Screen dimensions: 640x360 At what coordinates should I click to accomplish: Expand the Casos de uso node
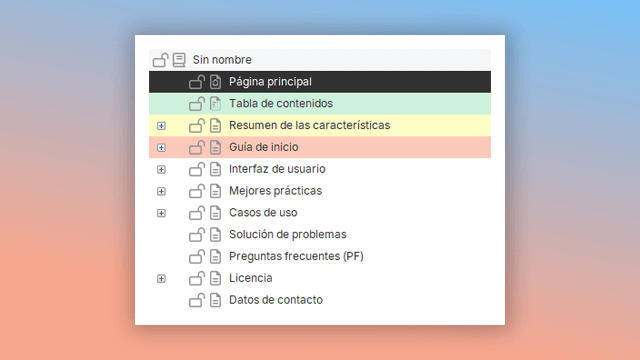(x=161, y=213)
